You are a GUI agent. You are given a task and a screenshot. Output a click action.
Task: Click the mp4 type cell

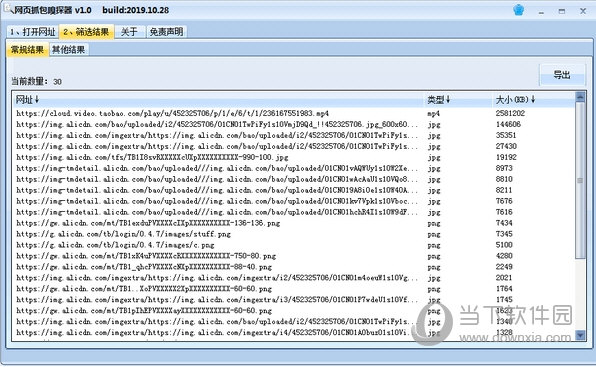(x=433, y=114)
